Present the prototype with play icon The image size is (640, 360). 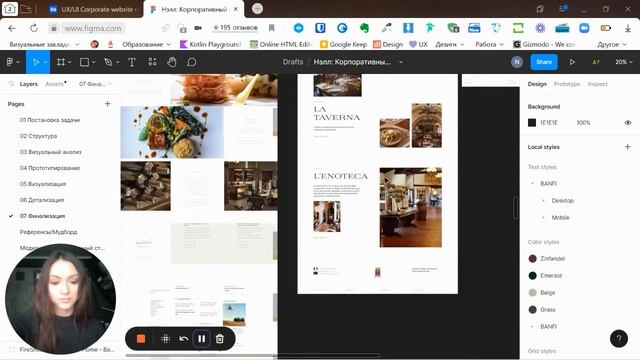pos(572,62)
